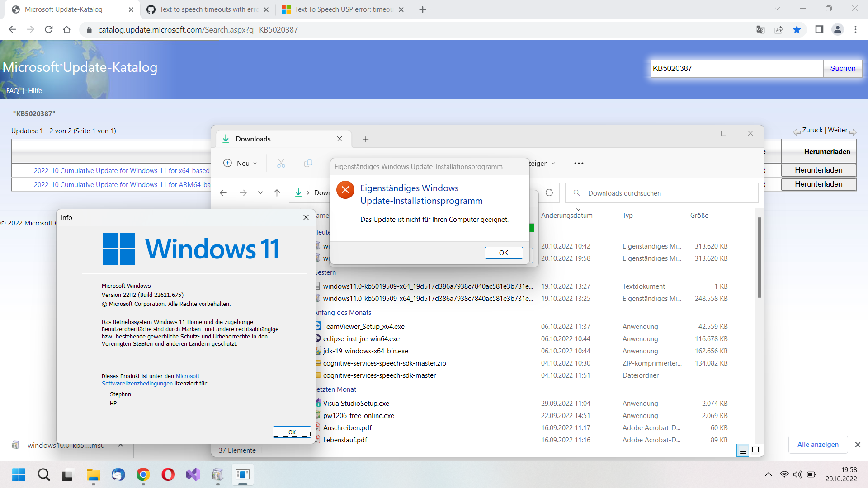Screen dimensions: 868x488
Task: Toggle the details list view in Explorer
Action: [x=743, y=450]
